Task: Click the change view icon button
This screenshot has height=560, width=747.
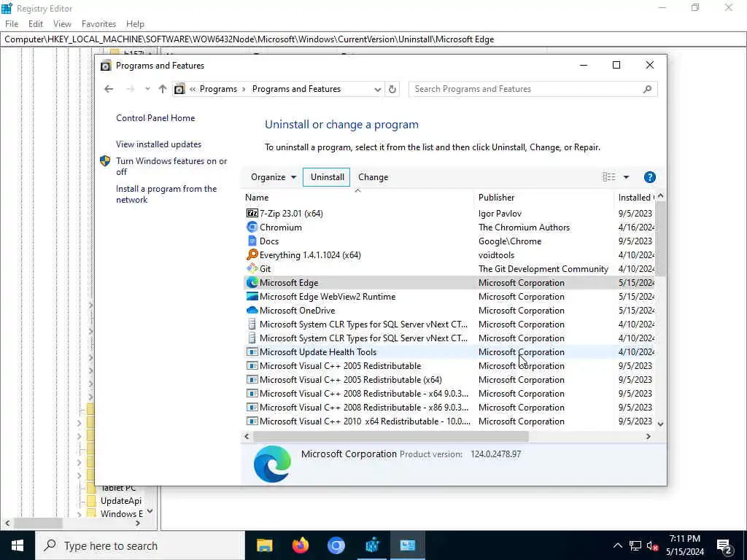Action: pyautogui.click(x=609, y=177)
